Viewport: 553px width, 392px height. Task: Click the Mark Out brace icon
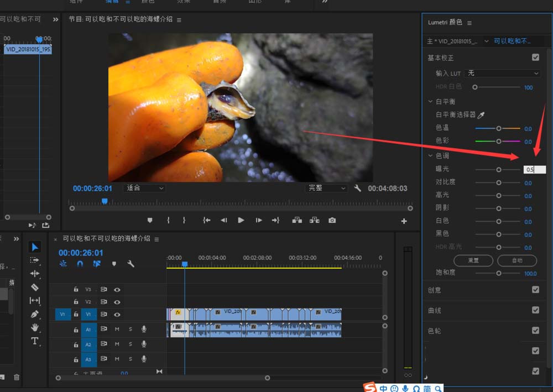184,220
